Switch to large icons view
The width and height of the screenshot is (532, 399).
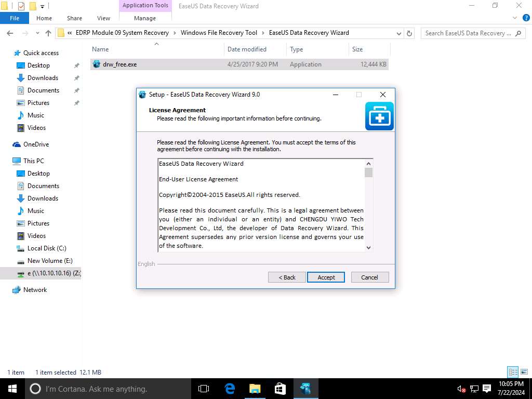pos(524,372)
